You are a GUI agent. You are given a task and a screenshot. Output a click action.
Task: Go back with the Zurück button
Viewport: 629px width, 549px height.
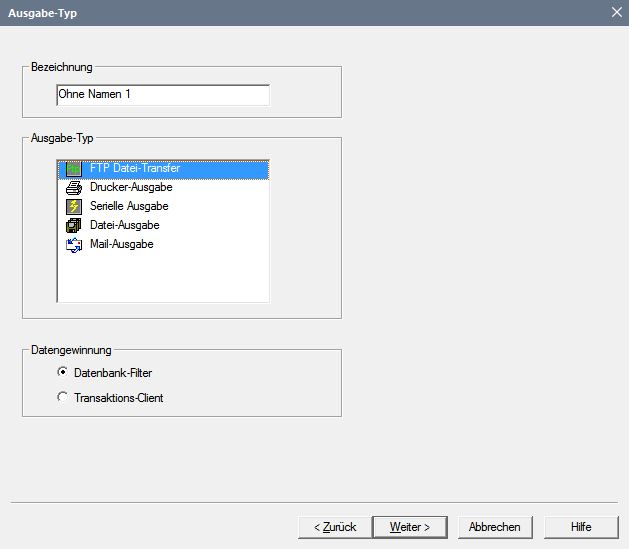coord(334,527)
